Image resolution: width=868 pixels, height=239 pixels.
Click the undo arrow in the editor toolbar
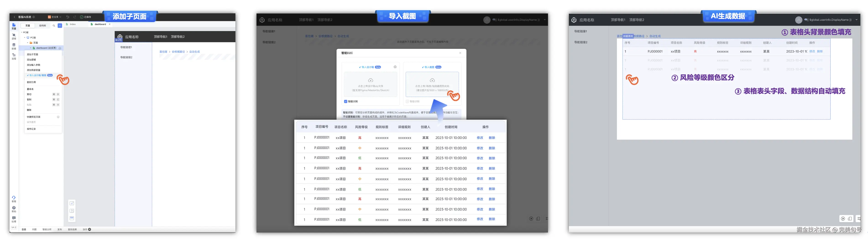click(68, 17)
